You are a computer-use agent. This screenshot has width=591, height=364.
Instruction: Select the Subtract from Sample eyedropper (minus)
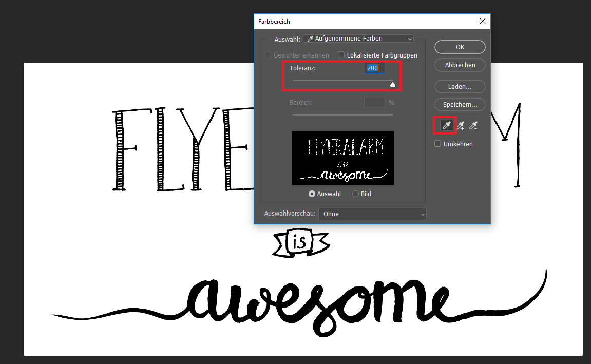[x=473, y=126]
